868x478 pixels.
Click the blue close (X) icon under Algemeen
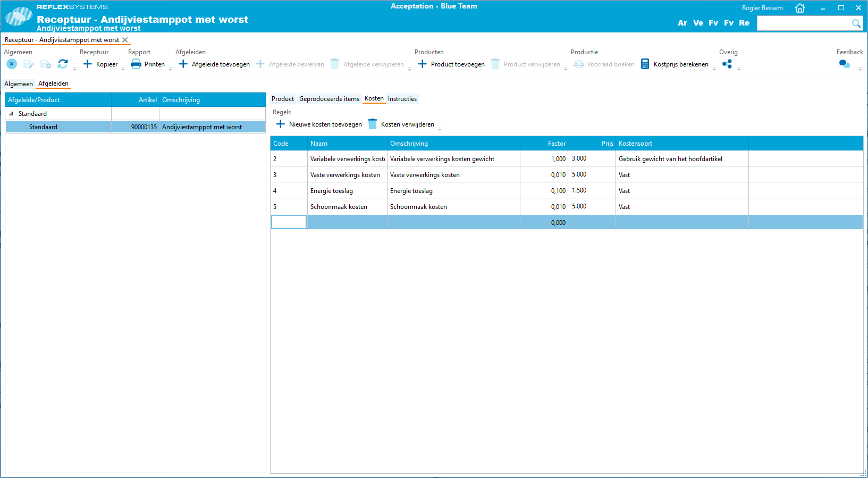[x=12, y=64]
